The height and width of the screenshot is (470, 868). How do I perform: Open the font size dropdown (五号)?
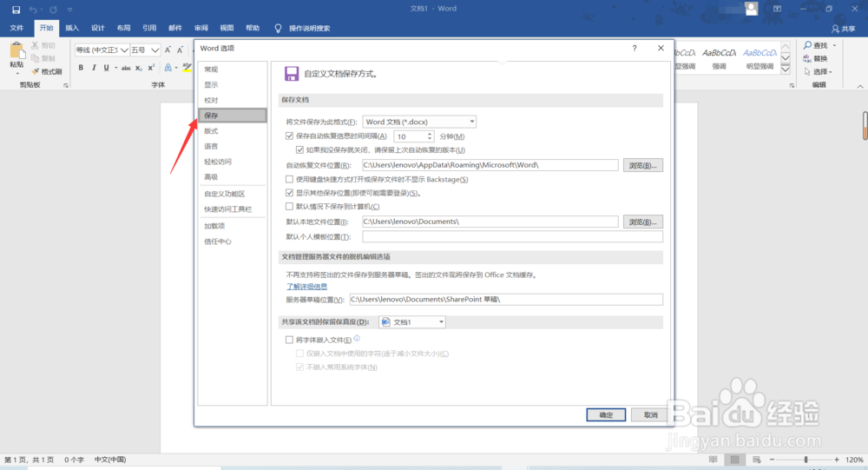[x=155, y=50]
